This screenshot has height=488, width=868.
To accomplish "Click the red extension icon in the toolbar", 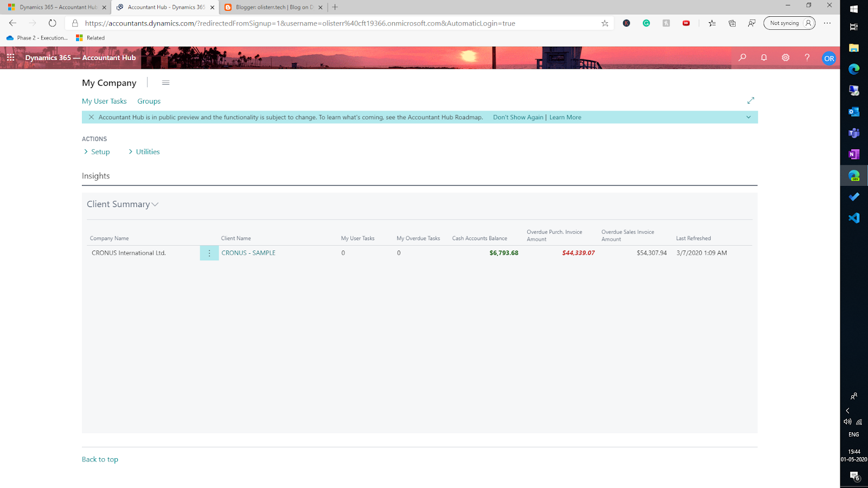I will coord(686,23).
